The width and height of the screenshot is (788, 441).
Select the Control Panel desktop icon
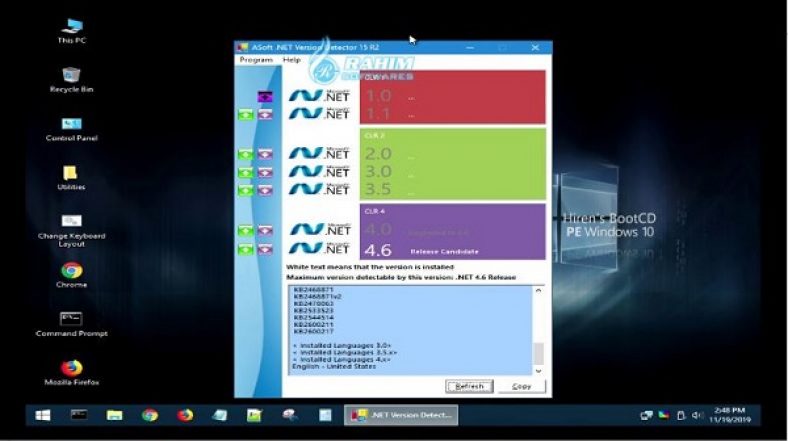click(71, 129)
